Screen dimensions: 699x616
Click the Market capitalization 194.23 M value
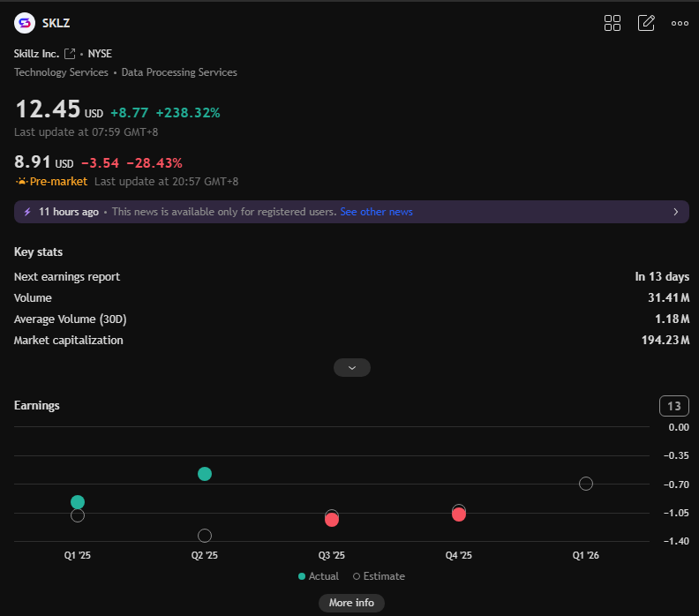[x=665, y=340]
